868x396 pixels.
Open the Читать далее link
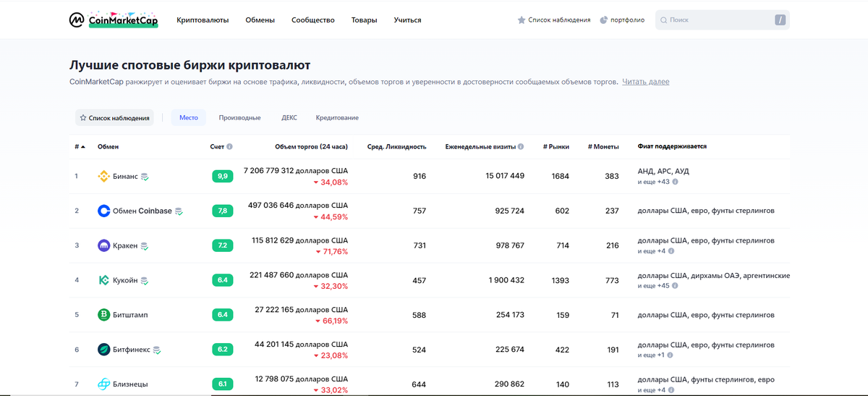(x=645, y=82)
